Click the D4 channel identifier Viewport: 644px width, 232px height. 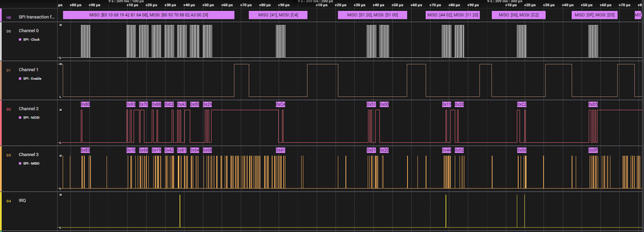(x=8, y=201)
